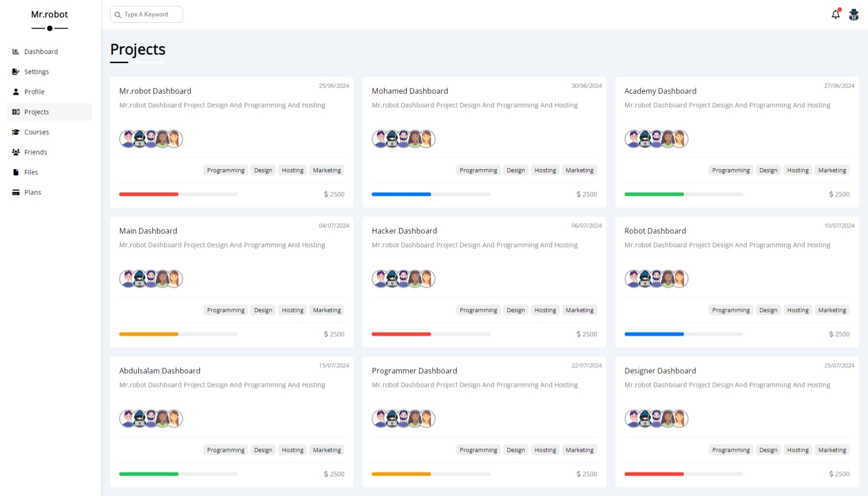
Task: Select Projects in the sidebar
Action: point(36,112)
